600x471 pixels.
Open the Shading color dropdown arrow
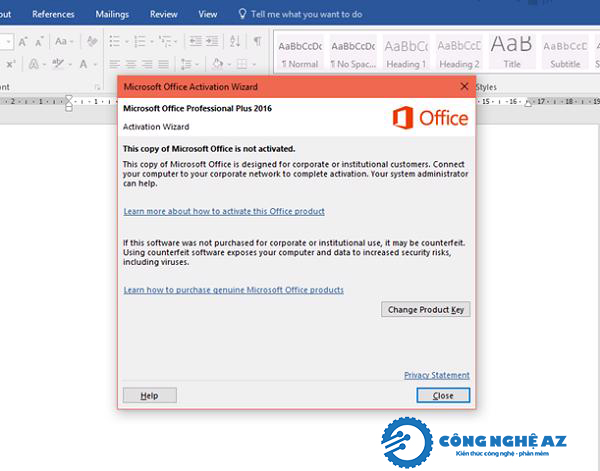click(230, 64)
